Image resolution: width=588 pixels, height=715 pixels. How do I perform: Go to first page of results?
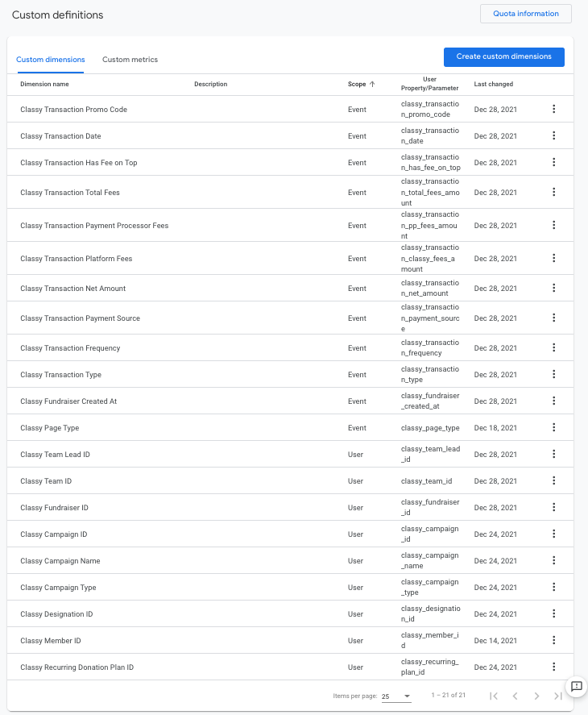coord(493,696)
